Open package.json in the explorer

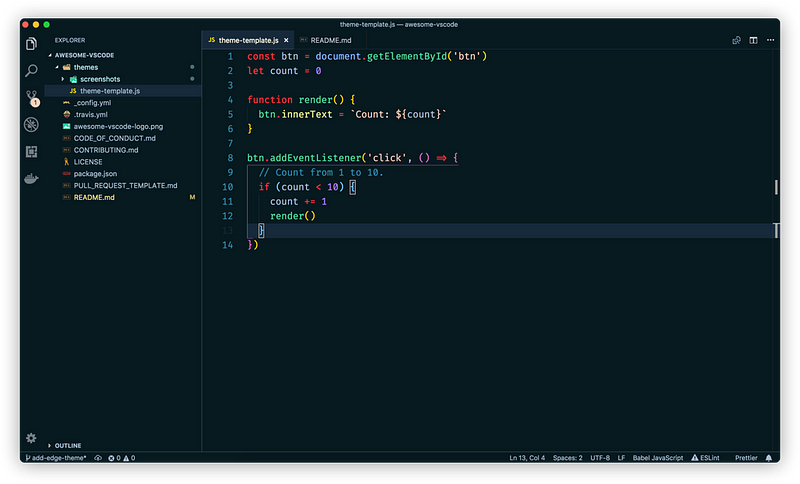pos(95,174)
